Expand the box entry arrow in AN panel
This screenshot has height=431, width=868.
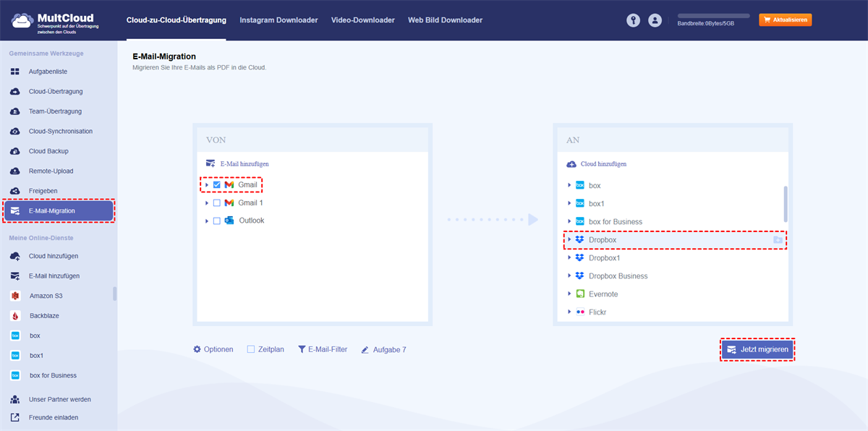(569, 186)
